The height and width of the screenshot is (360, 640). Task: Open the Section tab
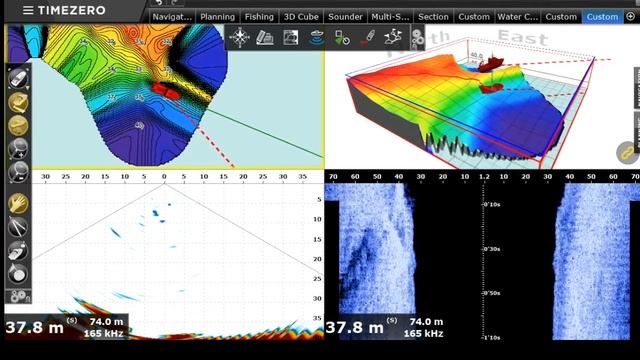(433, 17)
